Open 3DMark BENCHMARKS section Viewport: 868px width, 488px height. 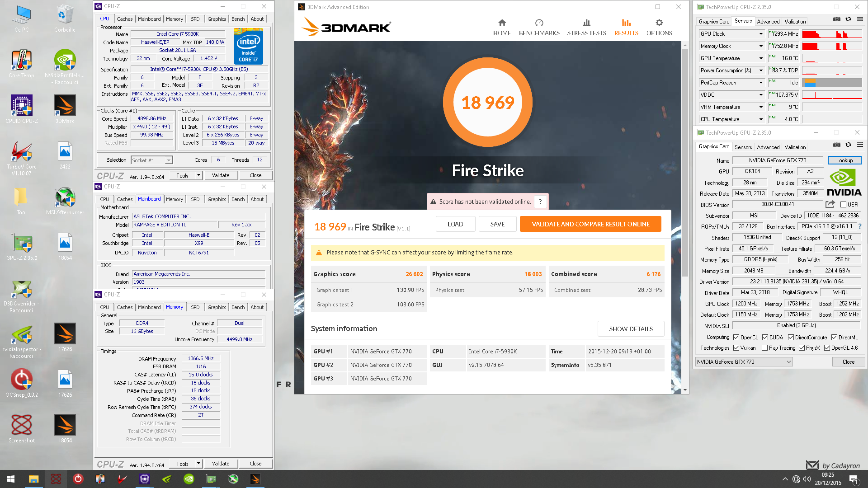(x=539, y=27)
